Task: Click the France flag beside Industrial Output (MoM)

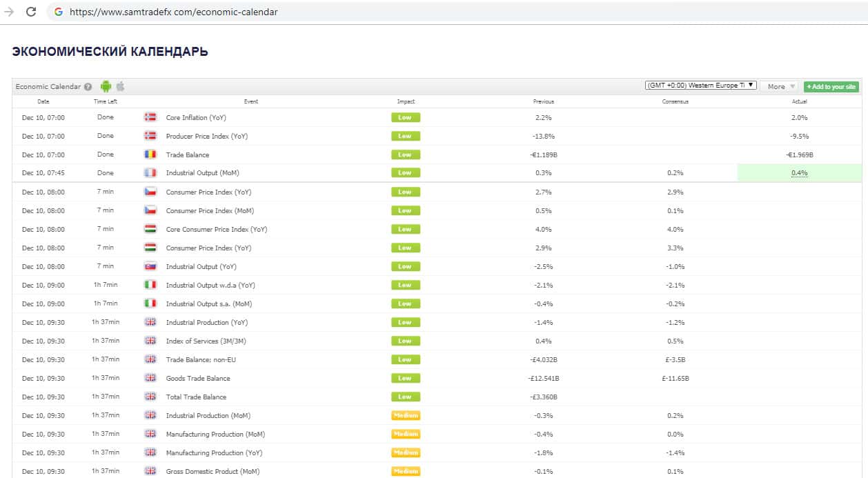Action: point(150,173)
